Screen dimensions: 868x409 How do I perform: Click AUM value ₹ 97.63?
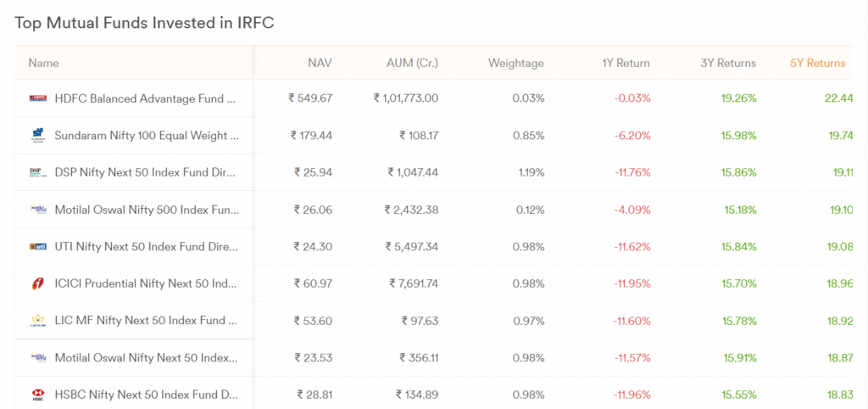(x=420, y=321)
